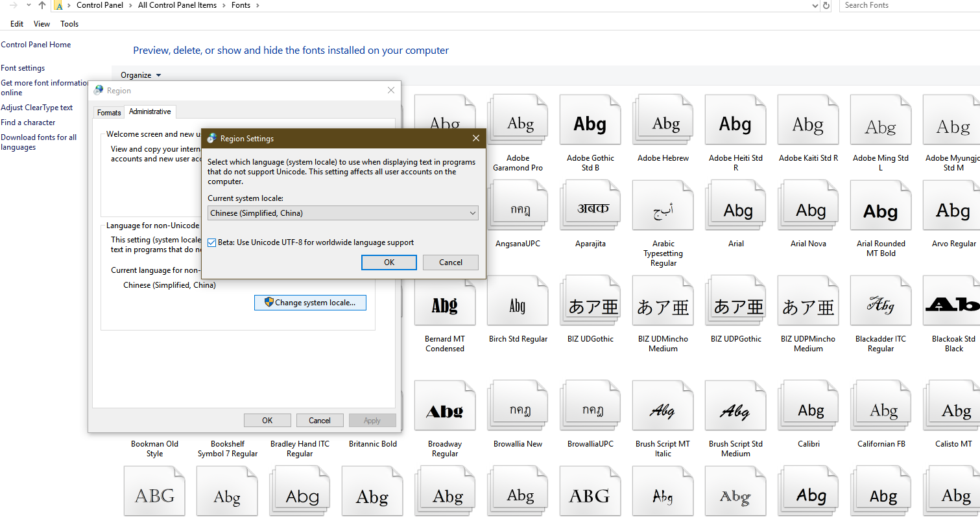The width and height of the screenshot is (980, 525).
Task: Close the Region Settings dialog
Action: (x=476, y=138)
